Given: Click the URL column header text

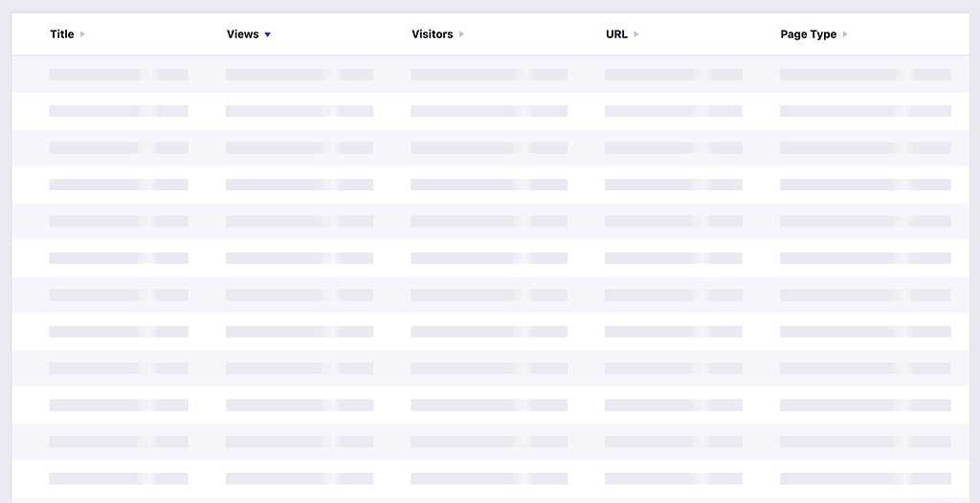Looking at the screenshot, I should (616, 34).
